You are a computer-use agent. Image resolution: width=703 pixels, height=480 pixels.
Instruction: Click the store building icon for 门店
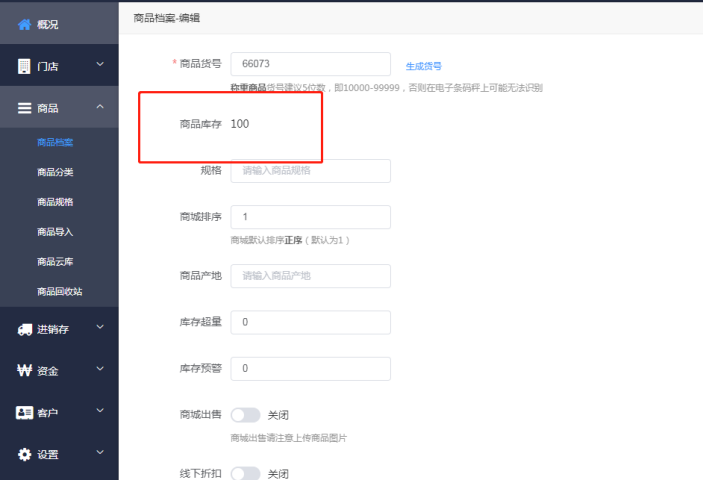(x=24, y=66)
